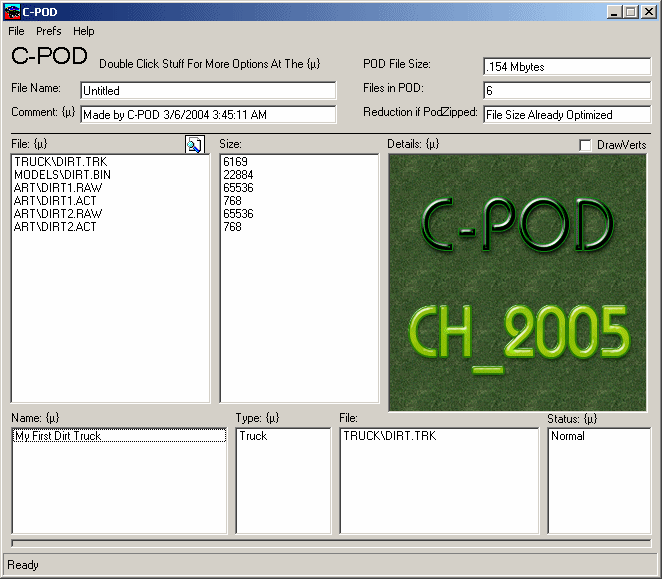
Task: Select ART\DIRT1.RAW in the file list
Action: click(x=58, y=188)
